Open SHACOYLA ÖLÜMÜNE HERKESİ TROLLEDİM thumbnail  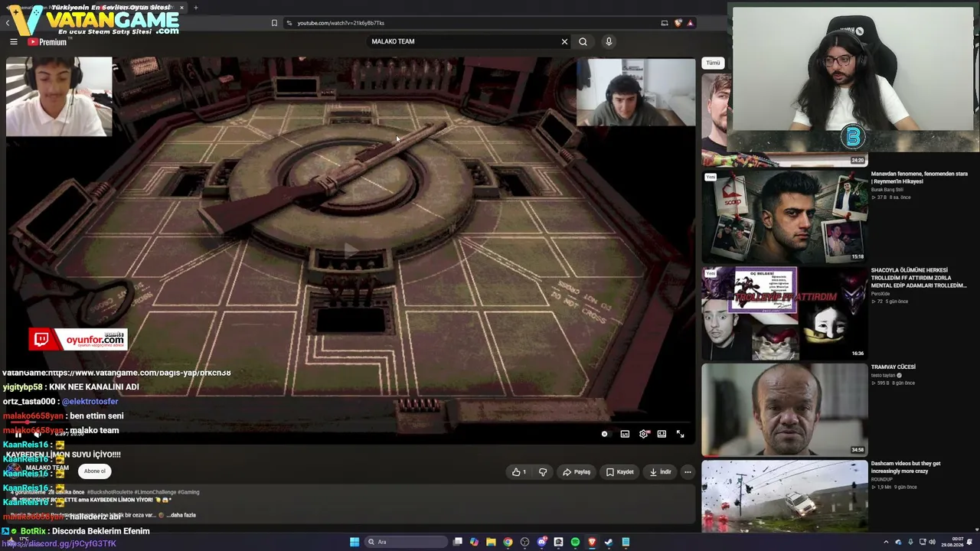(x=785, y=312)
